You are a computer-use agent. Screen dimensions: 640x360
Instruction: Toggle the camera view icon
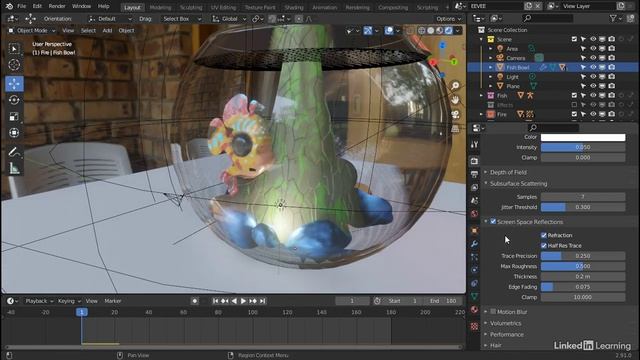tap(455, 115)
